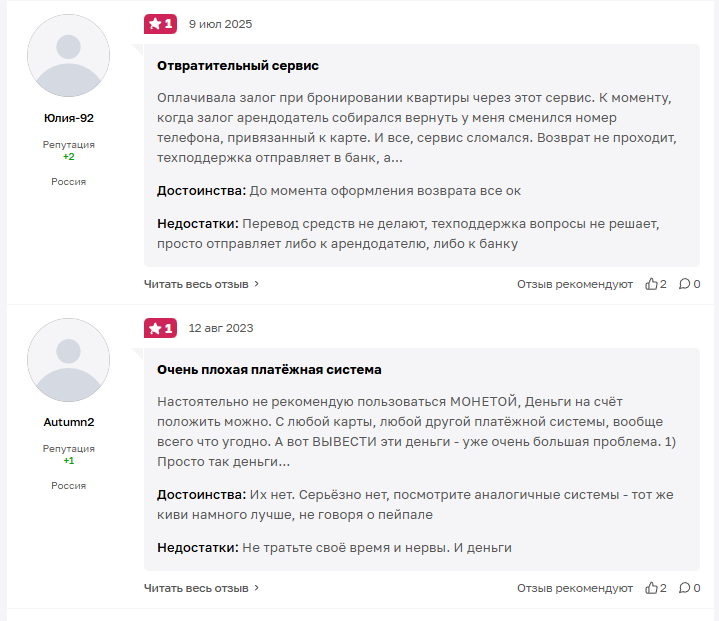Viewport: 719px width, 621px height.
Task: Open Autumn2's avatar picture
Action: tap(68, 360)
